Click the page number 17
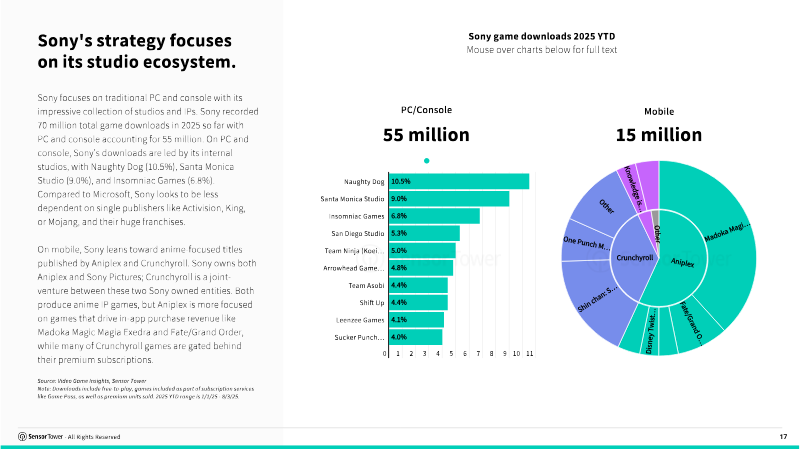The image size is (800, 449). 783,437
